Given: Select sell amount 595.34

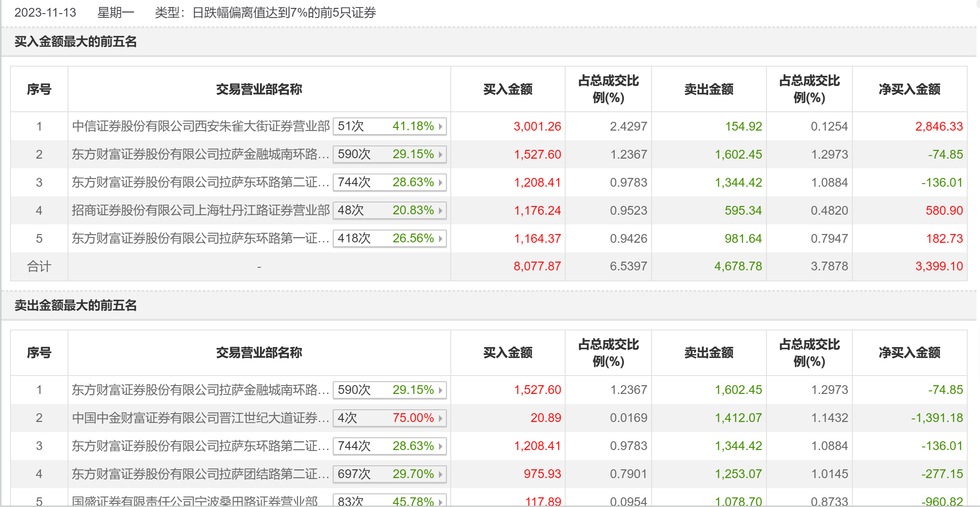Looking at the screenshot, I should tap(743, 211).
